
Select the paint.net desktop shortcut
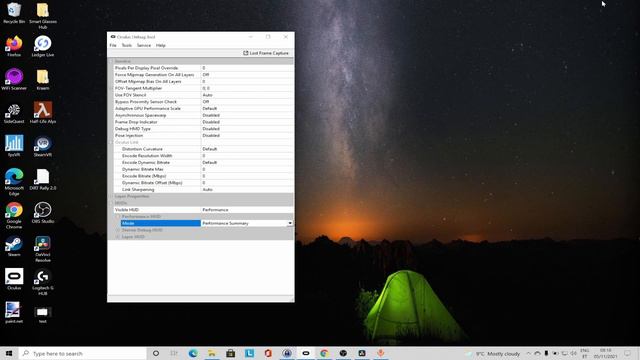pos(14,313)
